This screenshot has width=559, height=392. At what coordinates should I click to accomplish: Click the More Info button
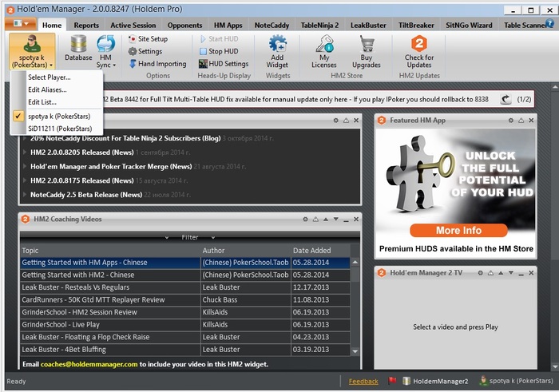(x=458, y=230)
